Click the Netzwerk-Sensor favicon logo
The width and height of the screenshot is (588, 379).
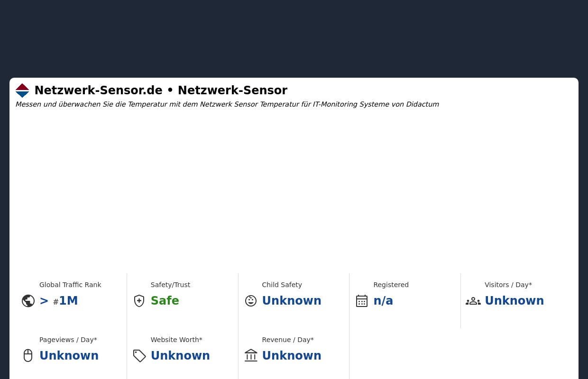(22, 90)
